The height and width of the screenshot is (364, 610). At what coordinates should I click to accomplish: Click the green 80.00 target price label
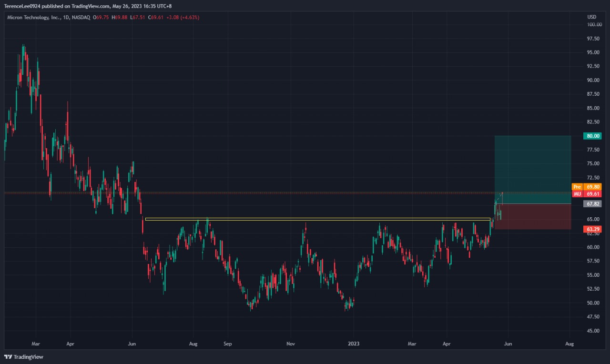(593, 136)
